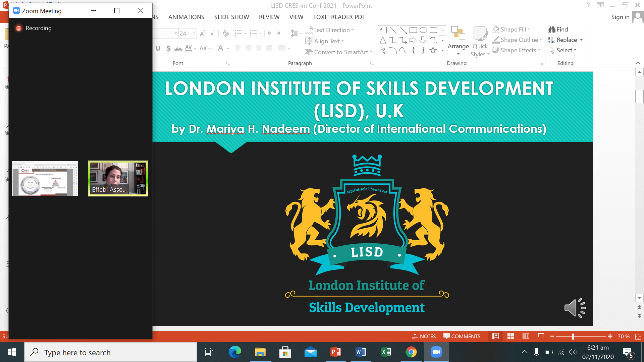Open the ANIMATIONS ribbon tab

[x=186, y=17]
